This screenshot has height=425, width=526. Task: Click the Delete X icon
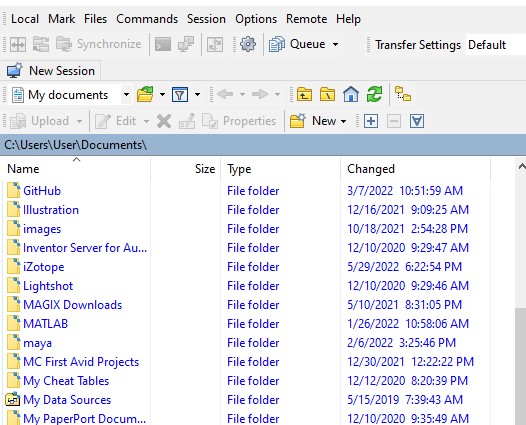point(164,121)
